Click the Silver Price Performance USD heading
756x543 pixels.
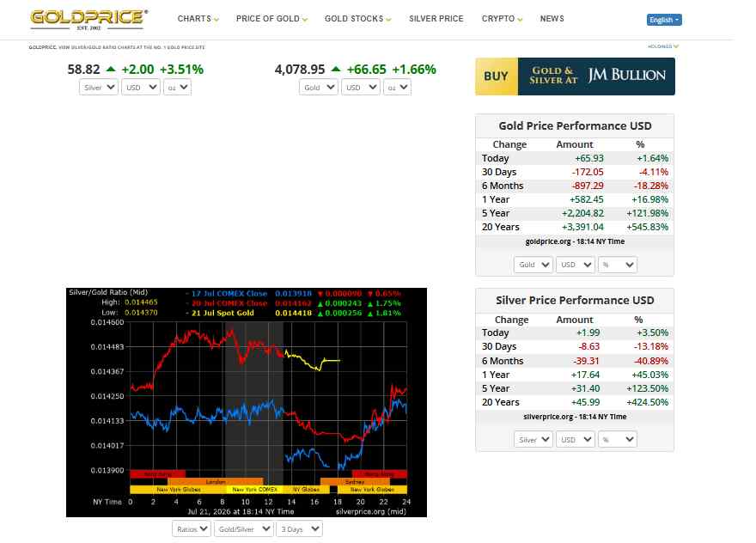pos(575,301)
